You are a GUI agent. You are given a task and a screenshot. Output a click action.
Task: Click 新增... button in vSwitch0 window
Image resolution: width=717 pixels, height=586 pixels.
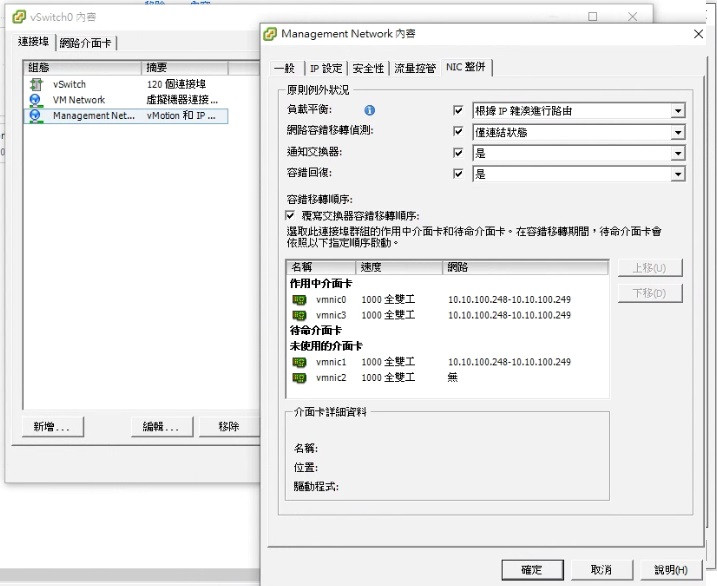point(53,427)
